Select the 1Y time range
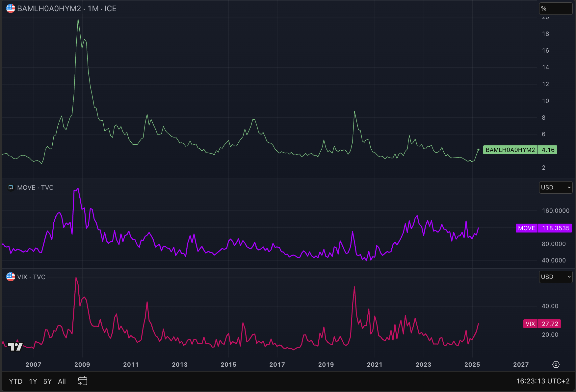576x392 pixels. 33,381
